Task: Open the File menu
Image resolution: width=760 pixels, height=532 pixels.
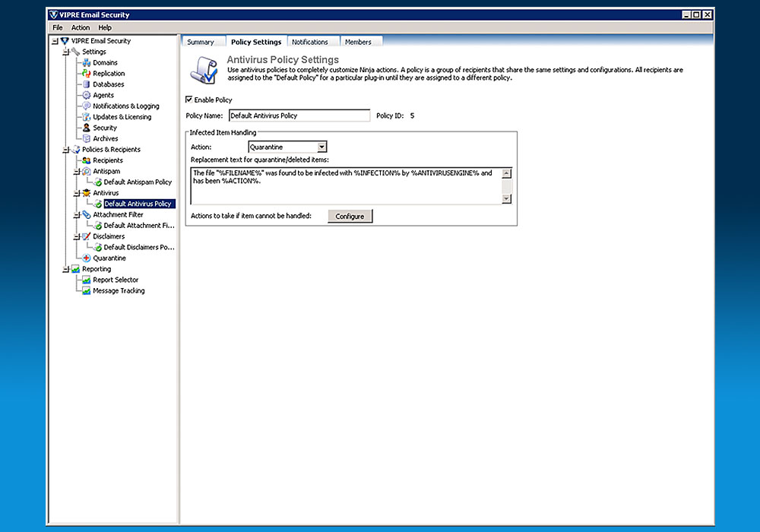Action: point(58,27)
